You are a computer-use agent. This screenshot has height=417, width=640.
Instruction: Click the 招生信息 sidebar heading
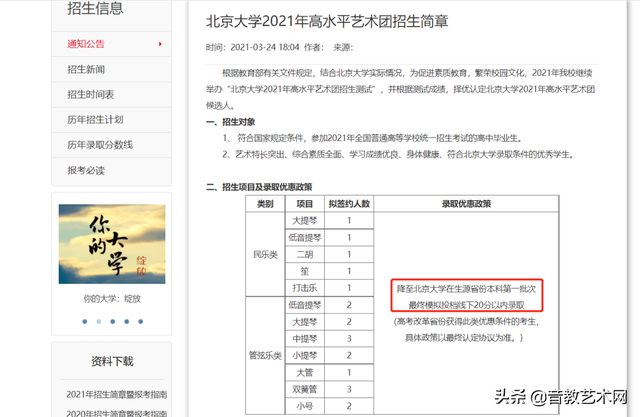(95, 8)
